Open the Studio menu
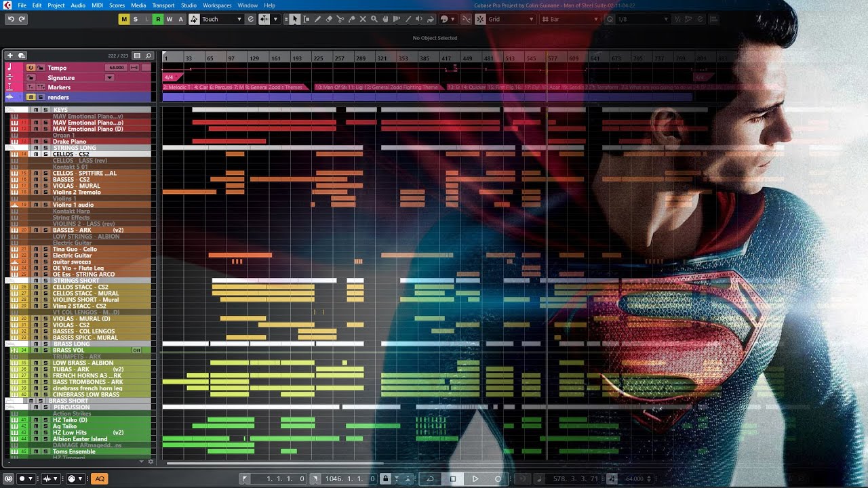The image size is (868, 488). (189, 5)
